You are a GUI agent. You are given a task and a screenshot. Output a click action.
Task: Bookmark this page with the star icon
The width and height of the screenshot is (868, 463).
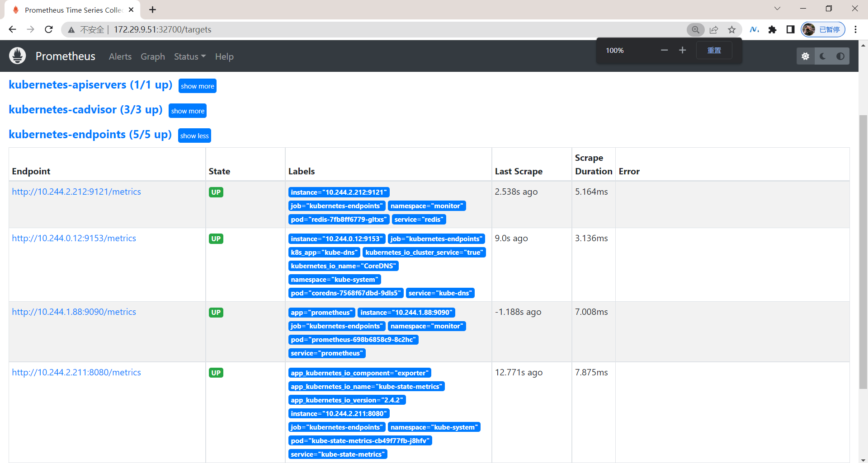[732, 29]
